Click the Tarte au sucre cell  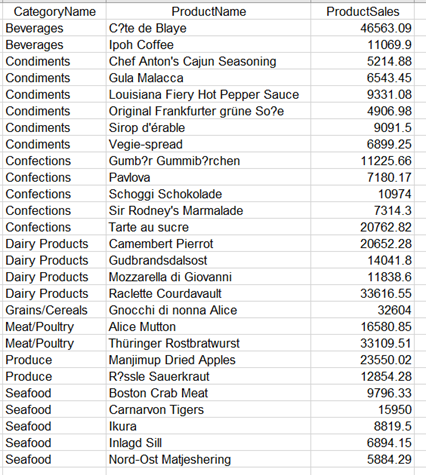pos(208,227)
